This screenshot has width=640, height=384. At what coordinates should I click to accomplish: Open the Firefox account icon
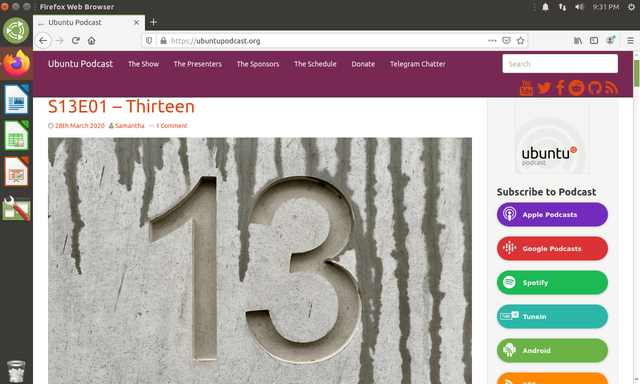[610, 40]
